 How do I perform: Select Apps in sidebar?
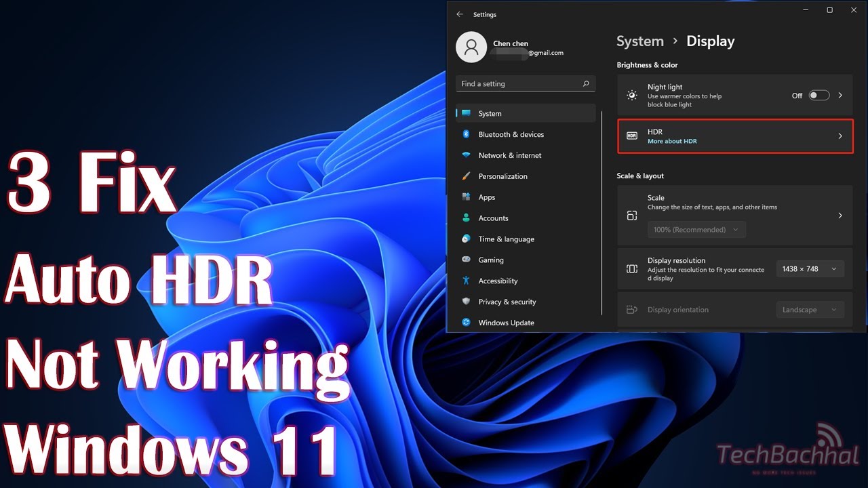526,197
